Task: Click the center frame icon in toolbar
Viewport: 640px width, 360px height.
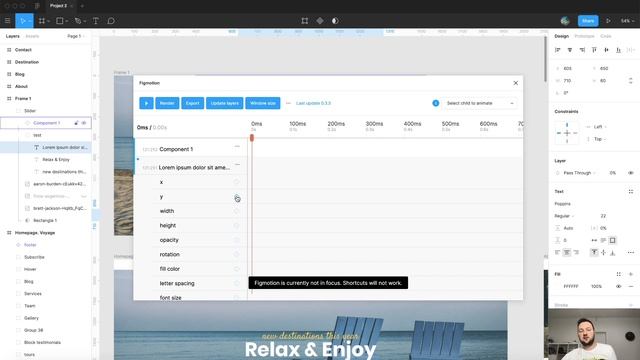Action: coord(304,21)
